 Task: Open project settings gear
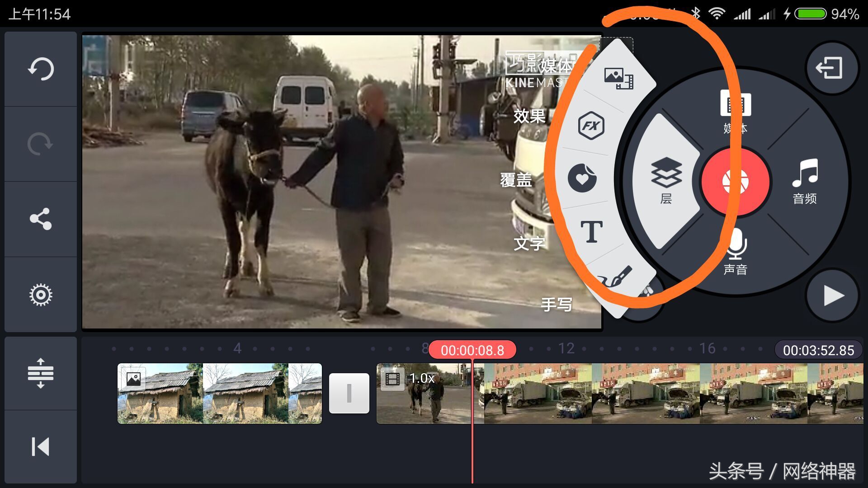point(41,295)
